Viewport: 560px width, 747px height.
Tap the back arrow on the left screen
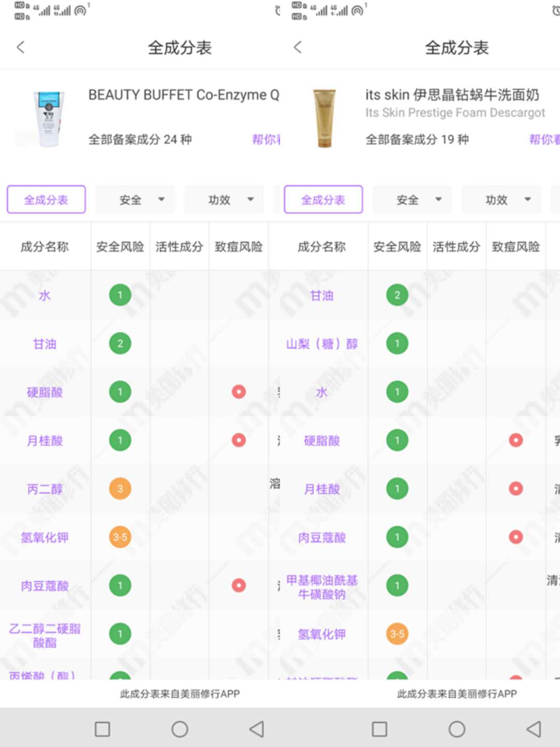tap(20, 47)
